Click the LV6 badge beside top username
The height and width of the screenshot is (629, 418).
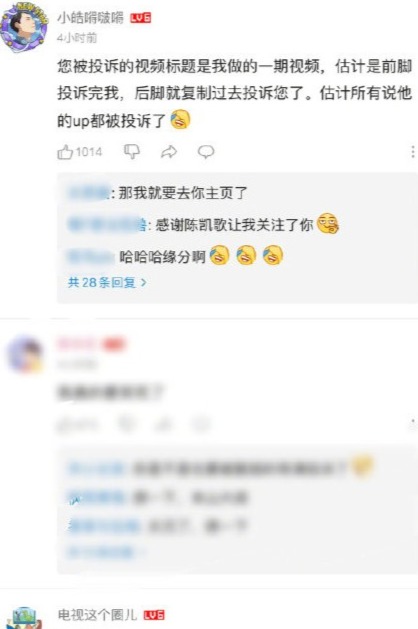tap(140, 18)
